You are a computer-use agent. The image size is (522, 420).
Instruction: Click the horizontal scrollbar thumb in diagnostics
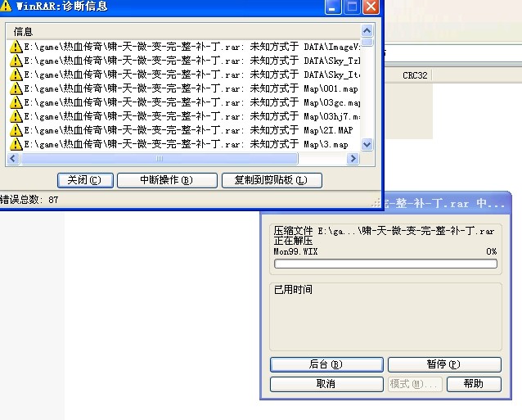click(x=159, y=159)
